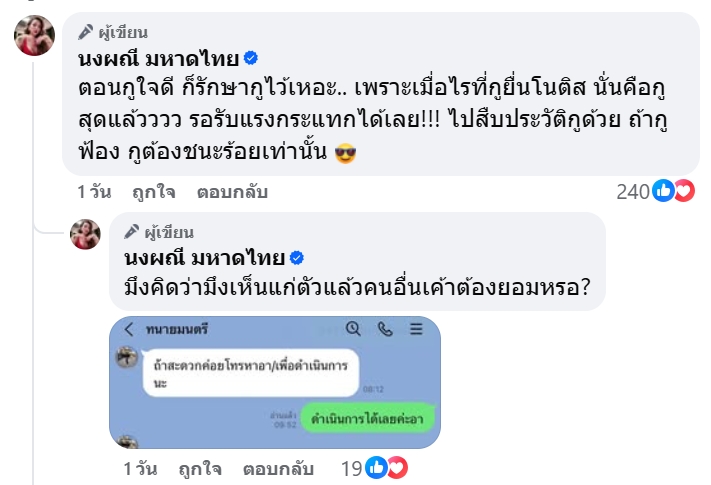Open the 19 reactions count on reply
This screenshot has height=485, width=711.
tap(350, 467)
